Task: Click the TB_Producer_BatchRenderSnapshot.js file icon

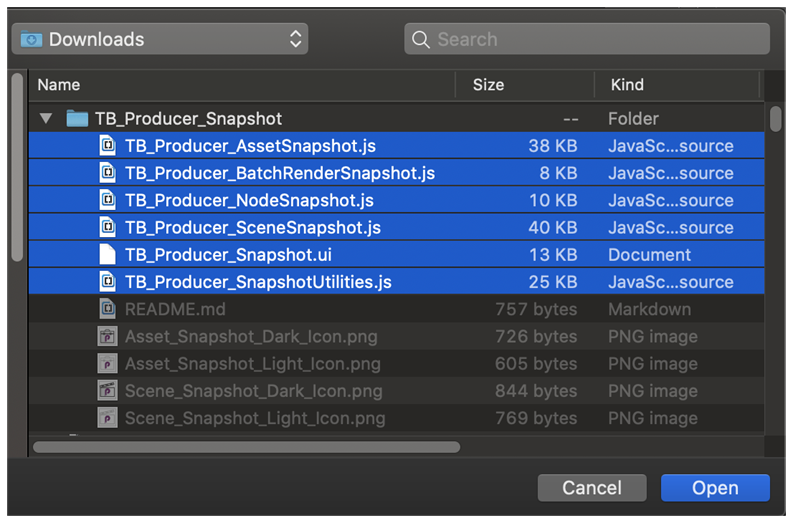Action: pyautogui.click(x=107, y=173)
